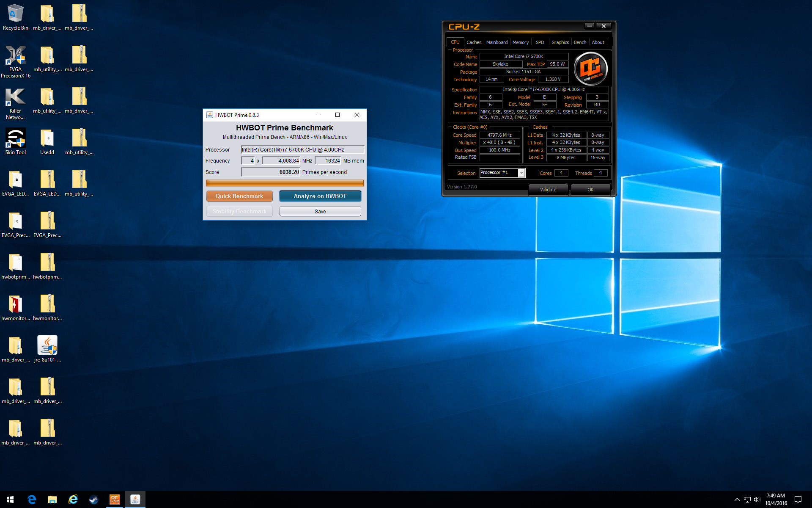Click the Score field showing 6038.20
The width and height of the screenshot is (812, 508).
coord(270,172)
